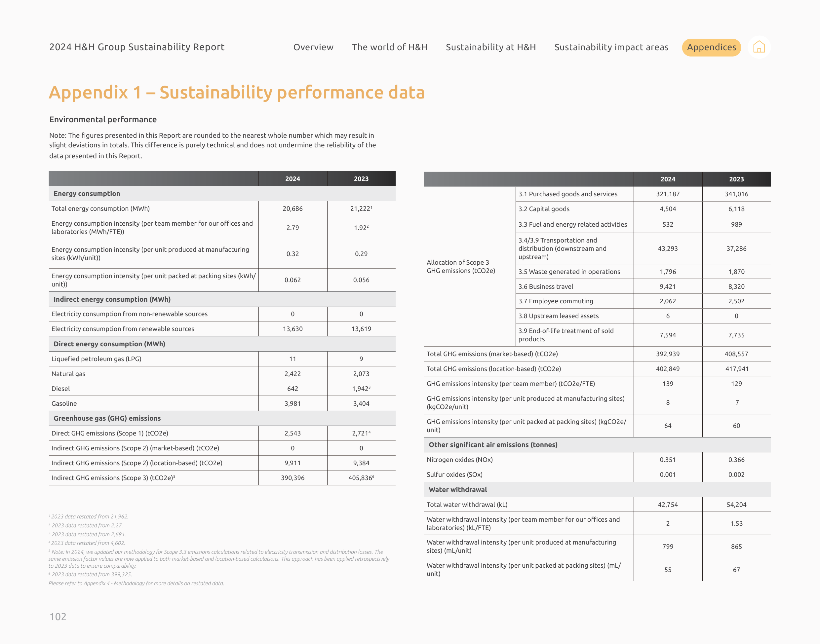Click footnote 2023 data restated from 21,962

point(89,516)
